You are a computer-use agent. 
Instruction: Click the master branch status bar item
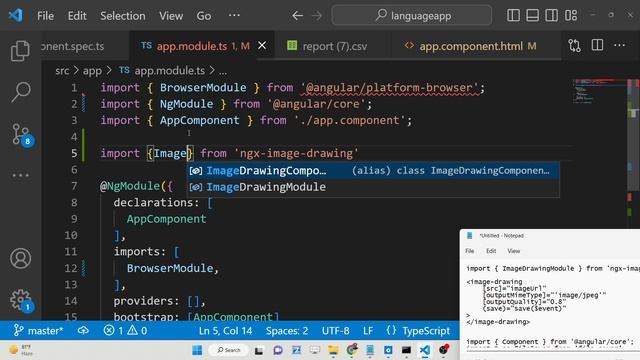click(38, 330)
